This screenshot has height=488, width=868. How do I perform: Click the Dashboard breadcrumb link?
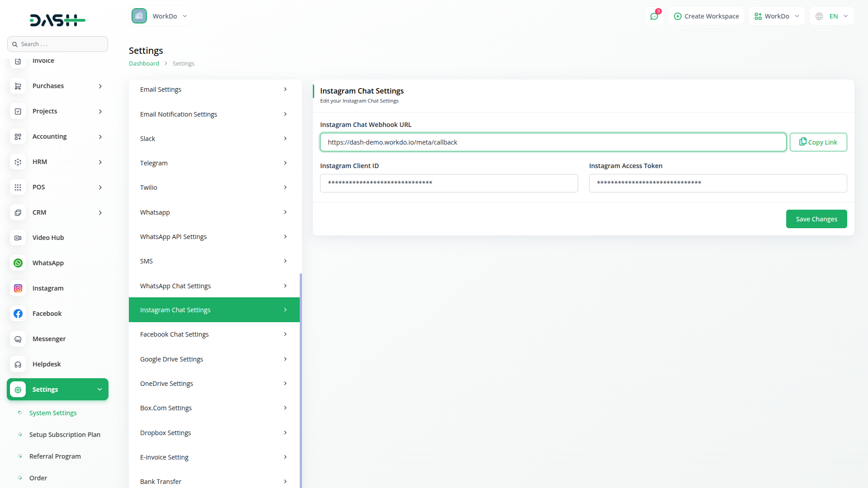pos(144,64)
